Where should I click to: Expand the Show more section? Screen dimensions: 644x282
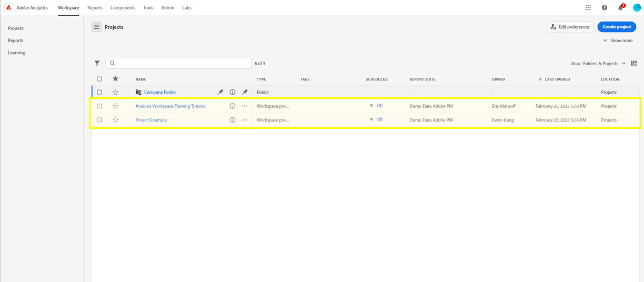click(618, 41)
